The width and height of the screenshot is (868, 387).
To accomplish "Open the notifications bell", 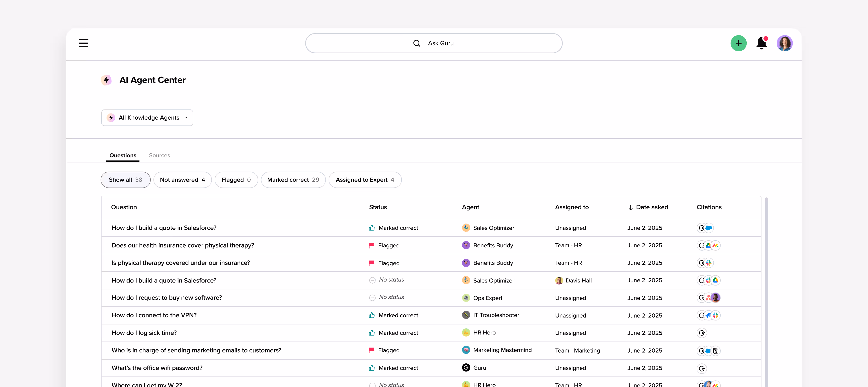I will 761,43.
